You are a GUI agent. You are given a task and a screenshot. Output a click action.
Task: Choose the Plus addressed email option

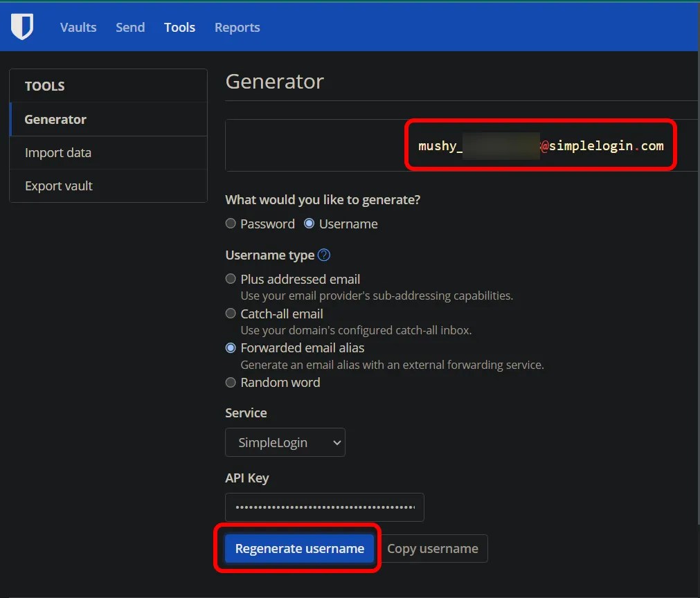pyautogui.click(x=231, y=279)
